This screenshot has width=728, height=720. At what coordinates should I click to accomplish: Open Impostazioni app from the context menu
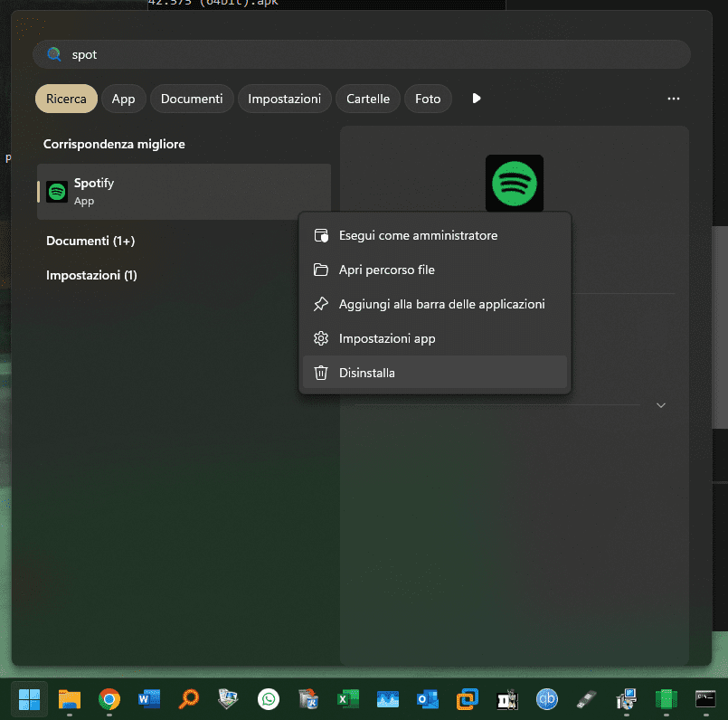coord(387,338)
